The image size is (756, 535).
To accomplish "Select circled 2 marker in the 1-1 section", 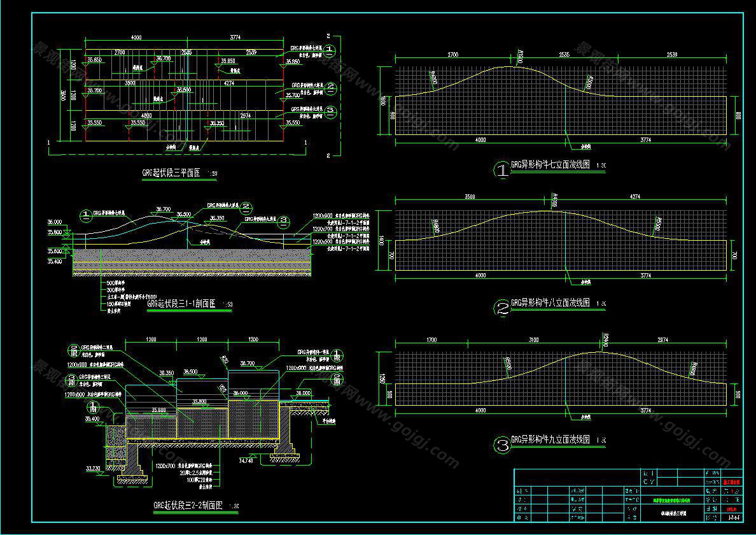I will point(246,207).
